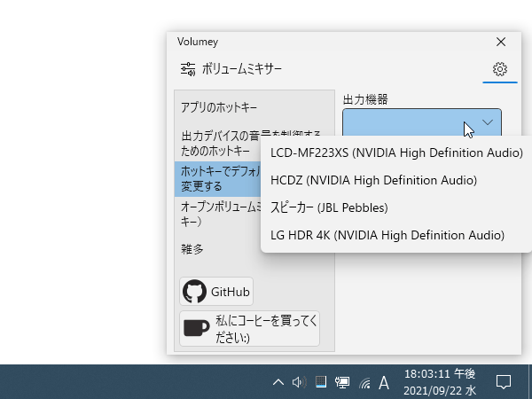532x399 pixels.
Task: Choose LCD-MF223XS (NVIDIA High Definition Audio)
Action: click(396, 153)
